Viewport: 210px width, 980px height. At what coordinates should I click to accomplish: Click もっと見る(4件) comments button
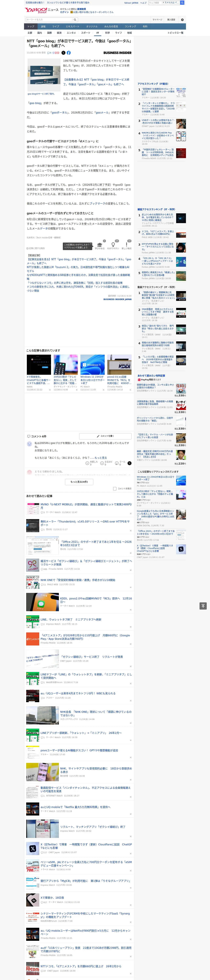point(79,482)
